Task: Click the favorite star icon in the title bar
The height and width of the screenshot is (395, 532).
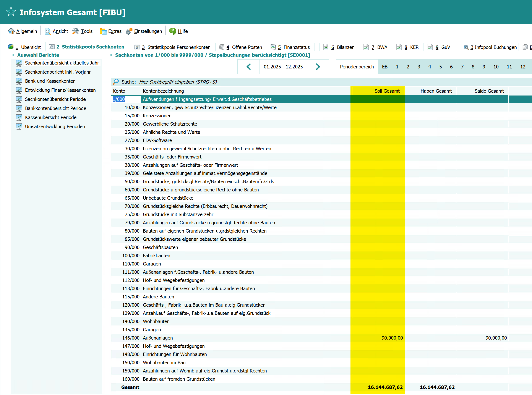Action: (x=11, y=12)
